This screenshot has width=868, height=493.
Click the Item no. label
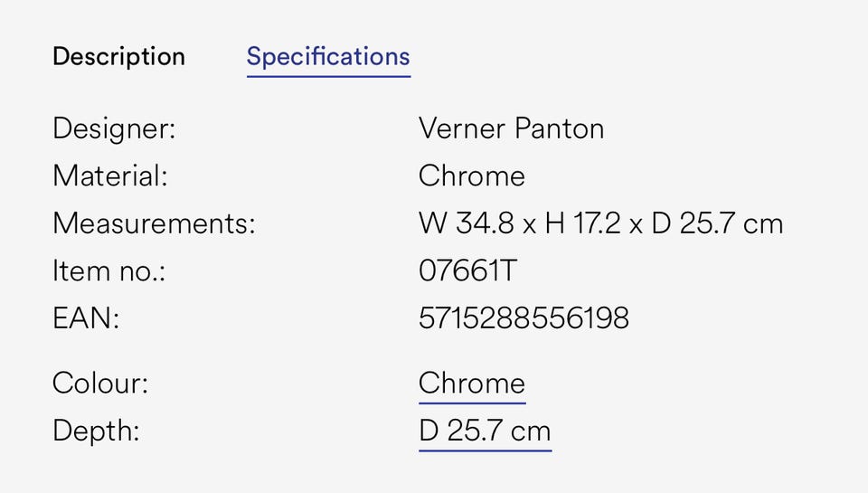[x=108, y=270]
